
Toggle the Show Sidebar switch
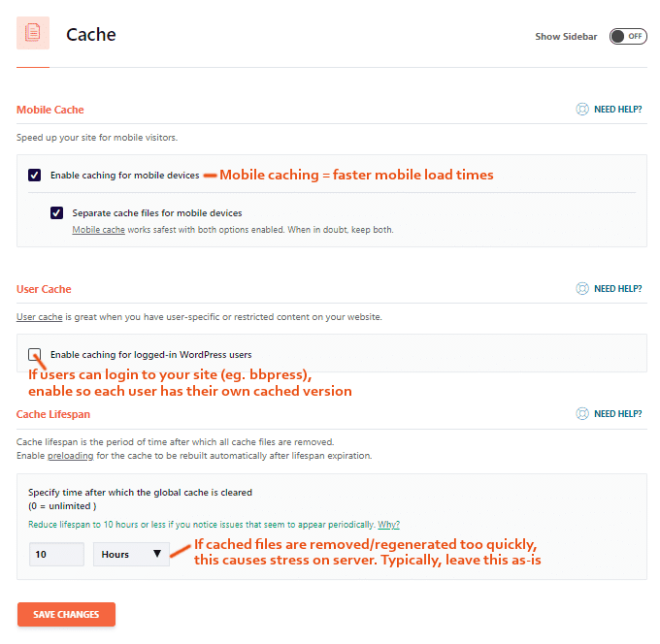point(627,36)
